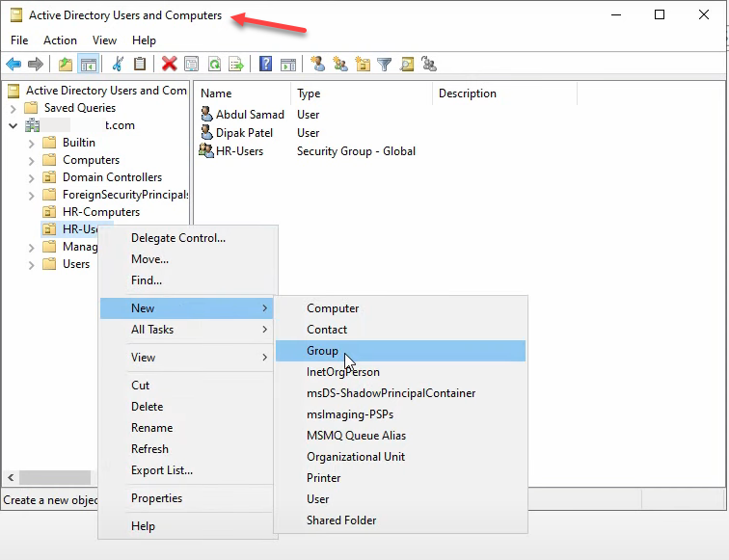Image resolution: width=729 pixels, height=560 pixels.
Task: Choose Computer from New submenu
Action: (x=401, y=308)
